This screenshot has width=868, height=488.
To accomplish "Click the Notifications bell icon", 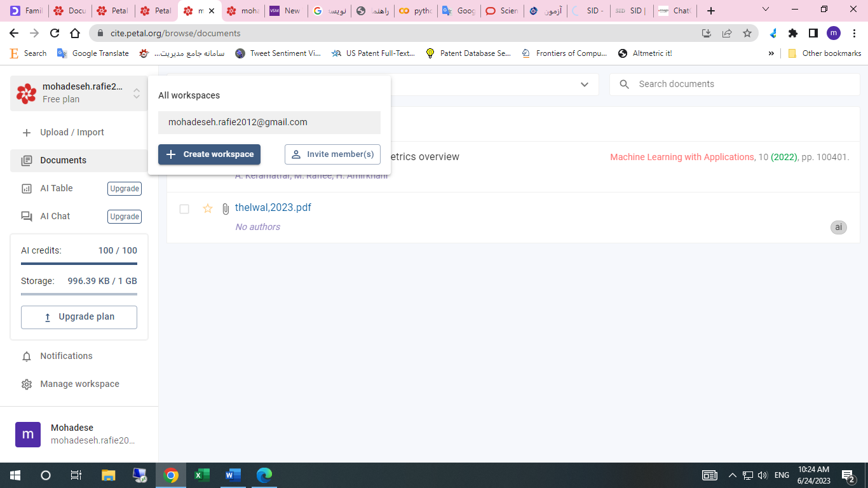I will [x=27, y=356].
